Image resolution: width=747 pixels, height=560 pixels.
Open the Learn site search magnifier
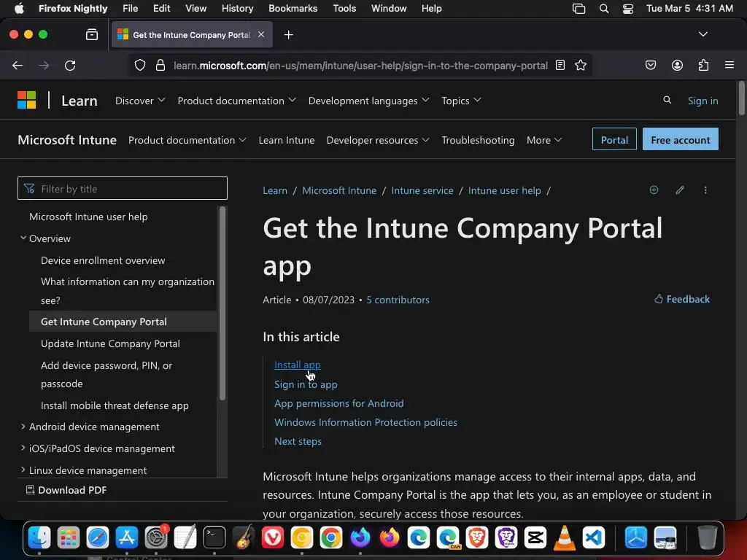pos(667,100)
